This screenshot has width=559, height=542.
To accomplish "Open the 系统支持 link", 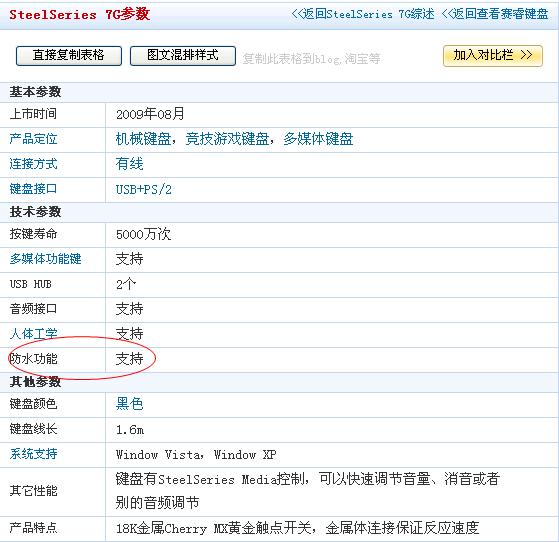I will click(33, 454).
